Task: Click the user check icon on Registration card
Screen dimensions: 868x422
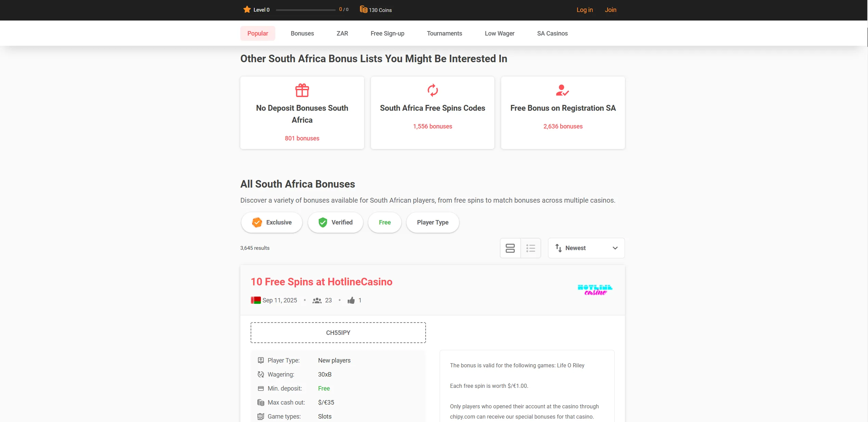Action: pos(562,90)
